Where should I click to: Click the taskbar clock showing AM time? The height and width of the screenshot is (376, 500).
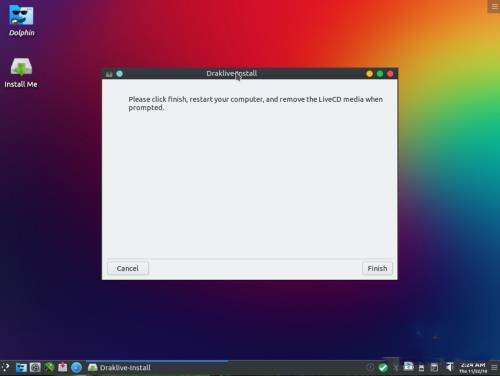coord(473,368)
